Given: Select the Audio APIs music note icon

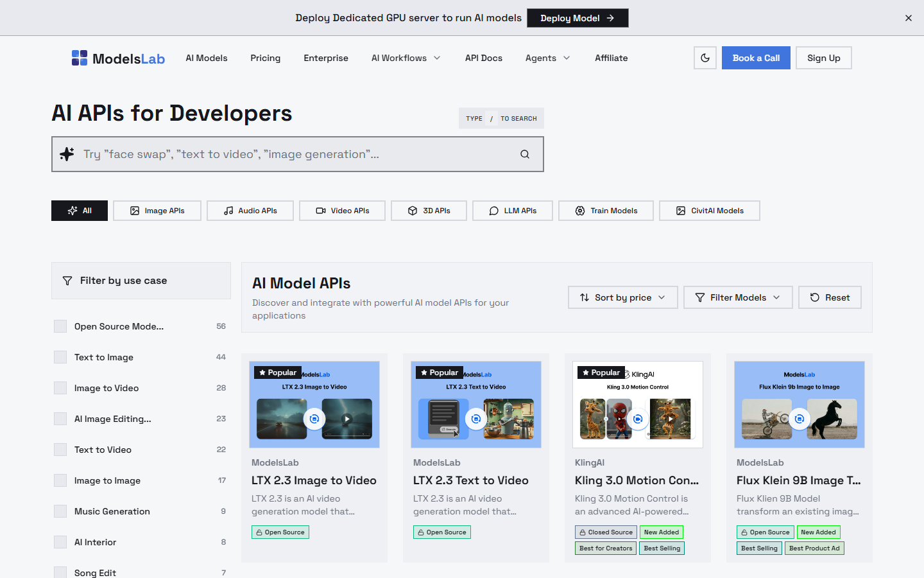Looking at the screenshot, I should click(x=228, y=210).
